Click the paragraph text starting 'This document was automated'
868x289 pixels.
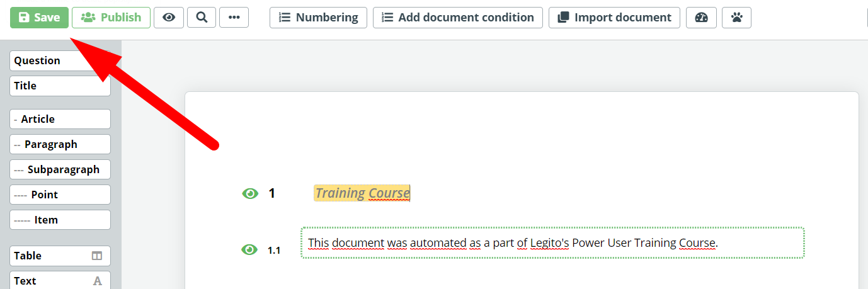click(552, 243)
